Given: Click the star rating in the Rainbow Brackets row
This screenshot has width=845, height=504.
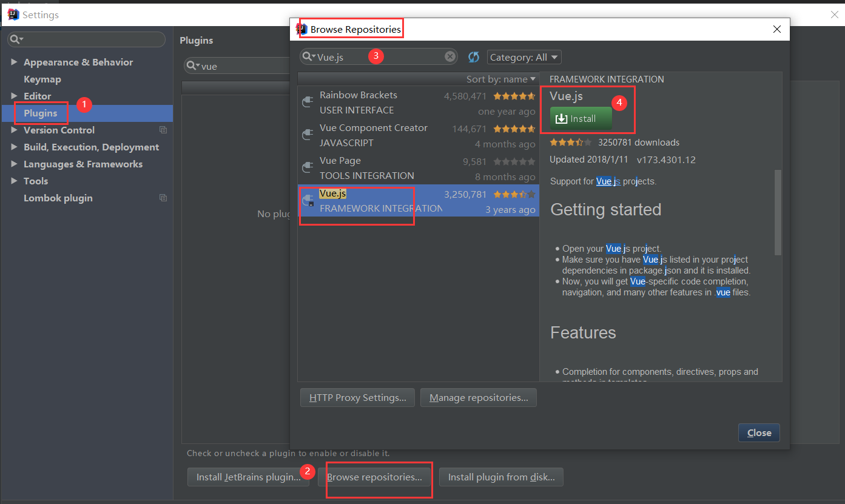Looking at the screenshot, I should pos(514,96).
